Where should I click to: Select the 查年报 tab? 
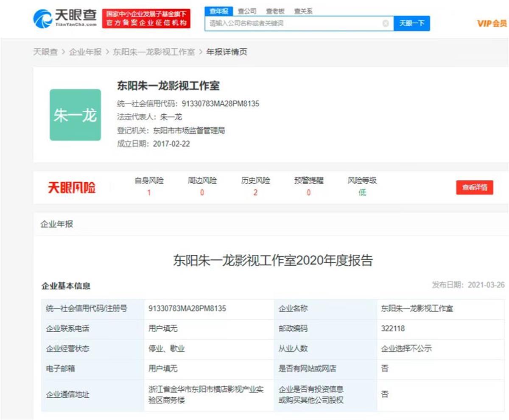(x=219, y=11)
